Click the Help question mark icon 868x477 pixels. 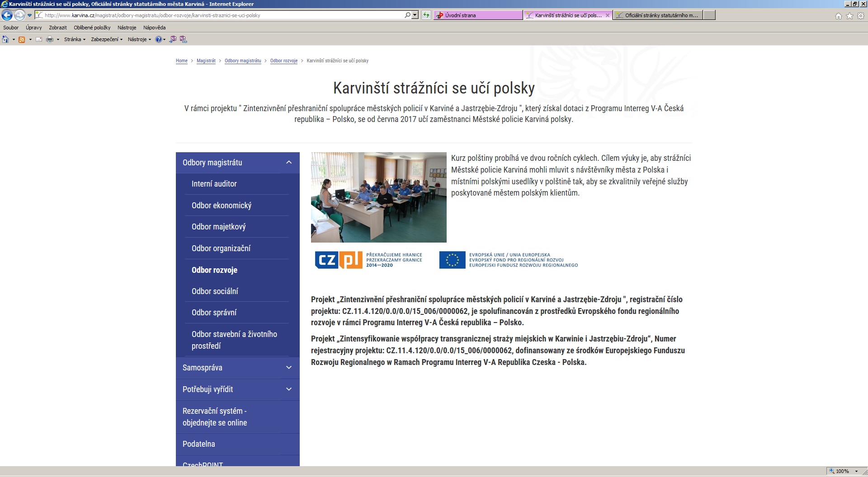pos(158,39)
